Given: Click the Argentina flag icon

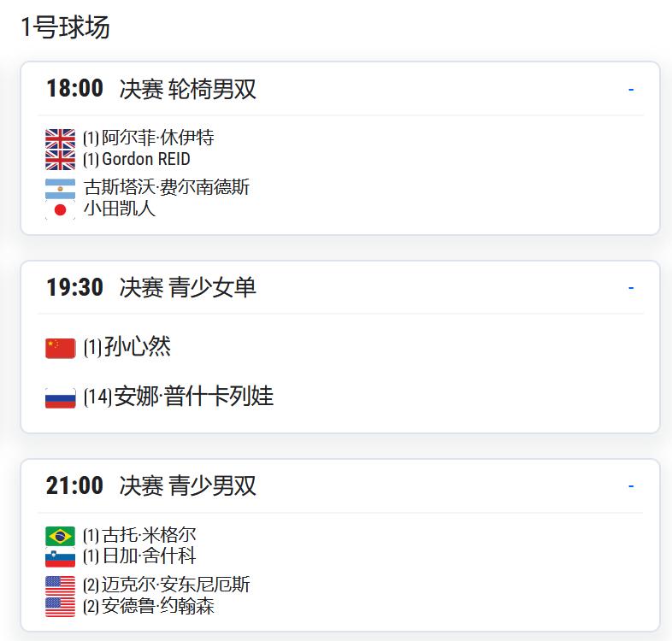Looking at the screenshot, I should (x=60, y=189).
